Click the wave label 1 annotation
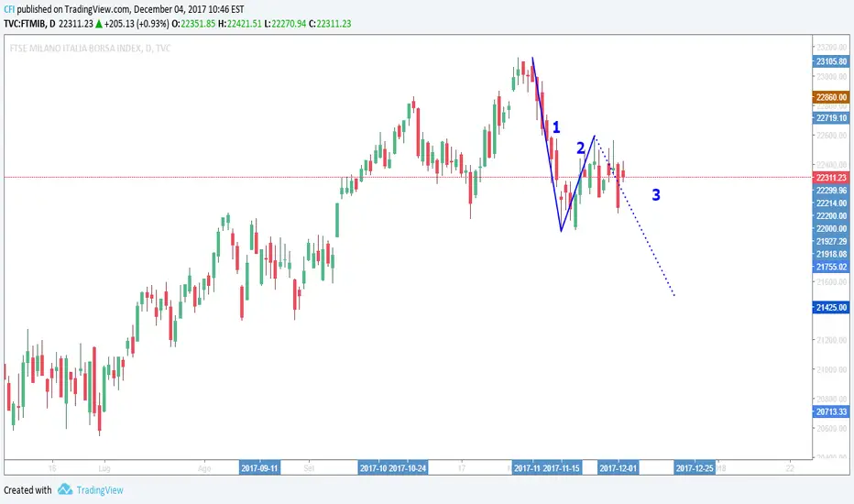The width and height of the screenshot is (854, 504). click(556, 127)
